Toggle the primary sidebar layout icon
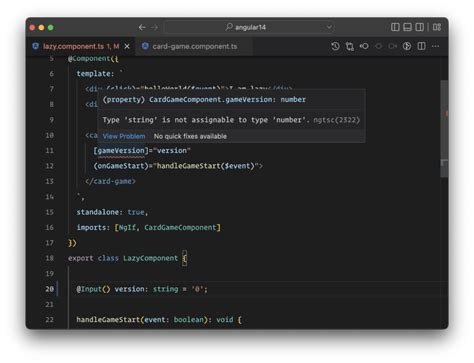Image resolution: width=474 pixels, height=363 pixels. 395,27
